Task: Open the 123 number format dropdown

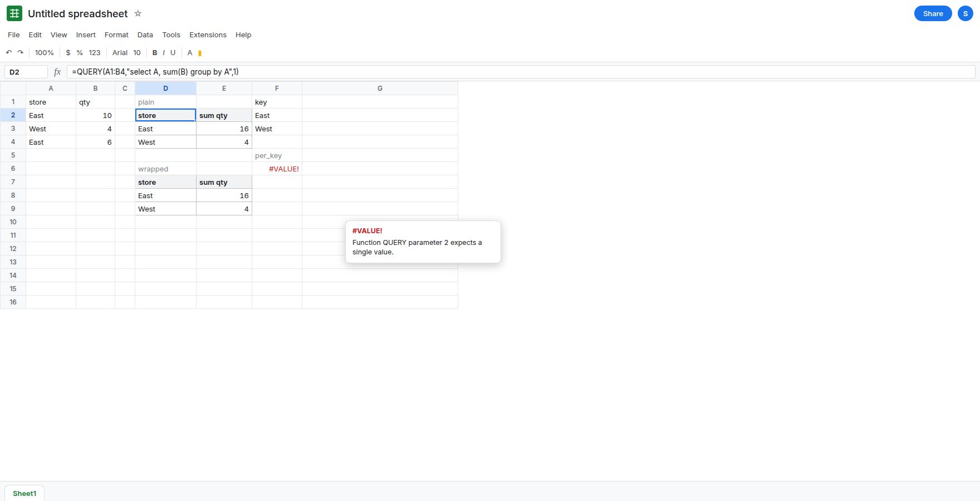Action: tap(95, 52)
